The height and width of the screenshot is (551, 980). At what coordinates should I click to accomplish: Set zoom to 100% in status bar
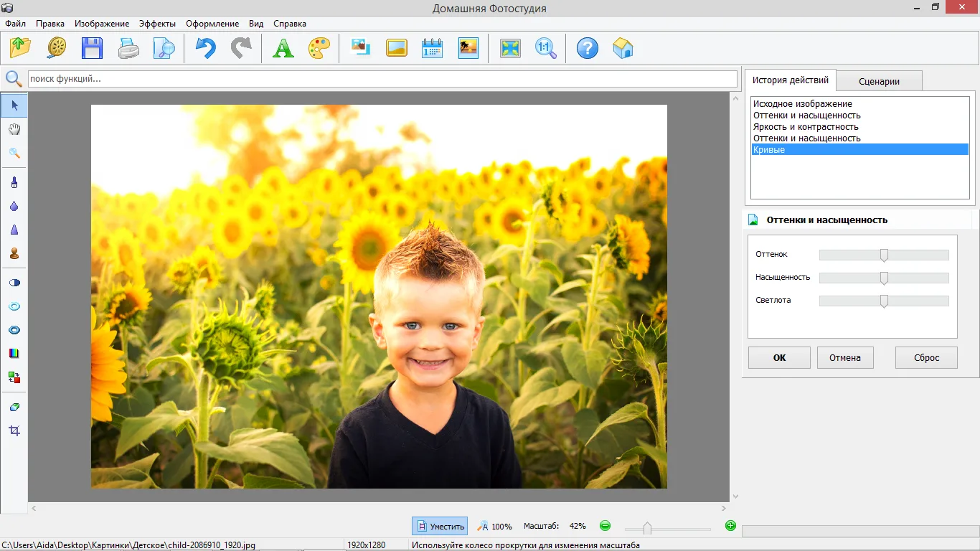tap(495, 526)
